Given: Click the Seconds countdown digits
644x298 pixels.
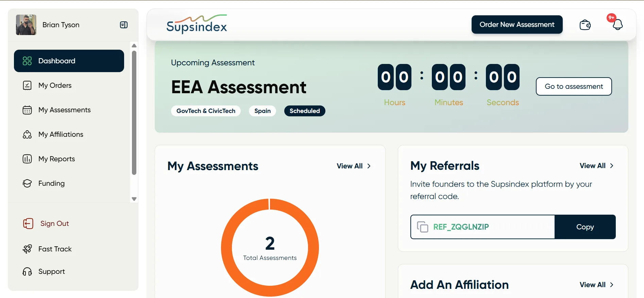Looking at the screenshot, I should click(x=503, y=77).
